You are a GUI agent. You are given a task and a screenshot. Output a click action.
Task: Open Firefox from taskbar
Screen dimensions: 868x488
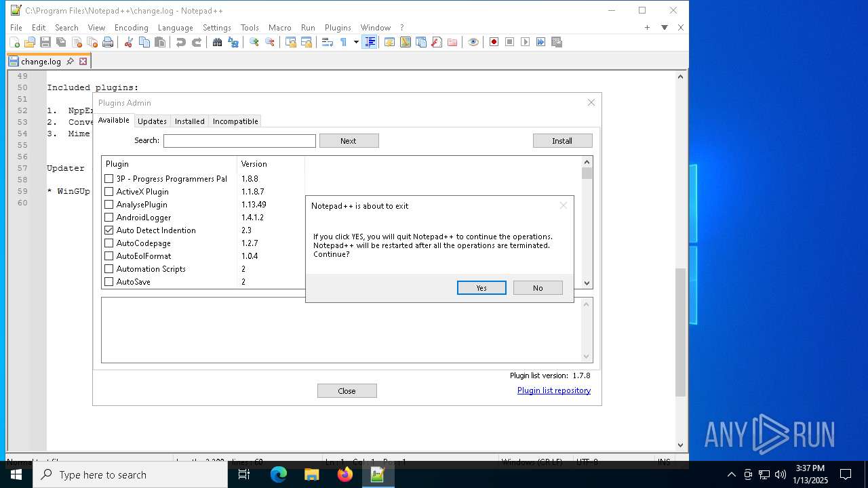(x=344, y=474)
